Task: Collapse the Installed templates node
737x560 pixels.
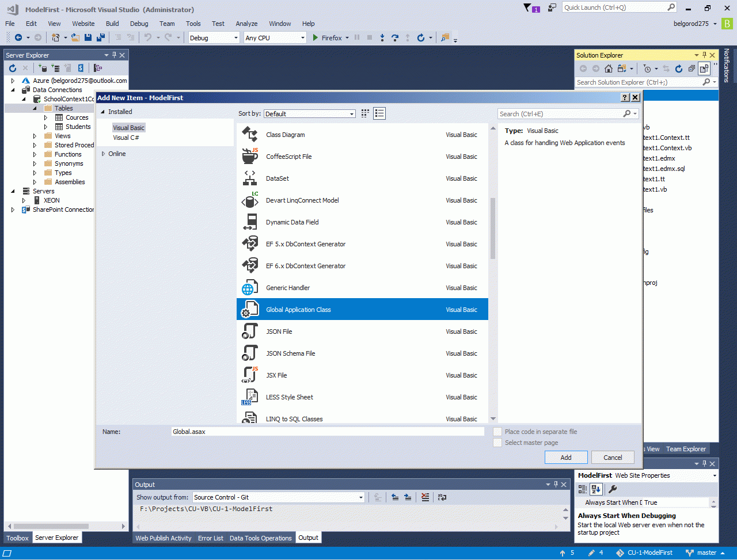Action: 104,112
